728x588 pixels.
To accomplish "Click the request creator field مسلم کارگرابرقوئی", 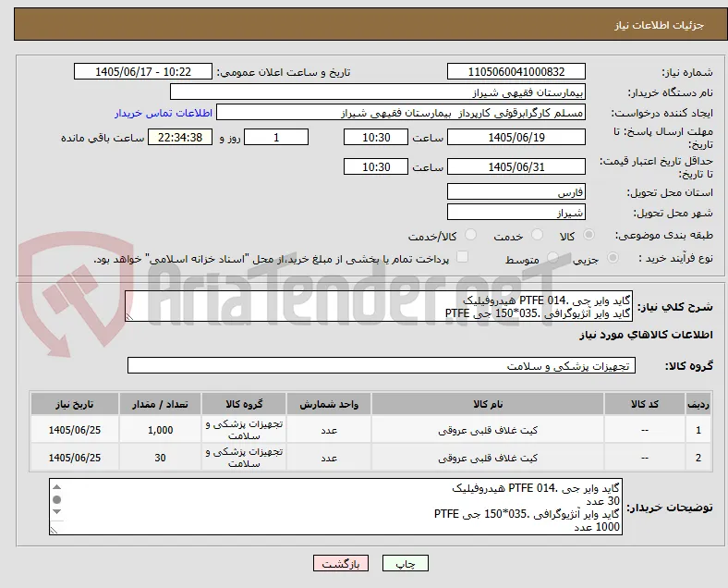I will pyautogui.click(x=401, y=113).
